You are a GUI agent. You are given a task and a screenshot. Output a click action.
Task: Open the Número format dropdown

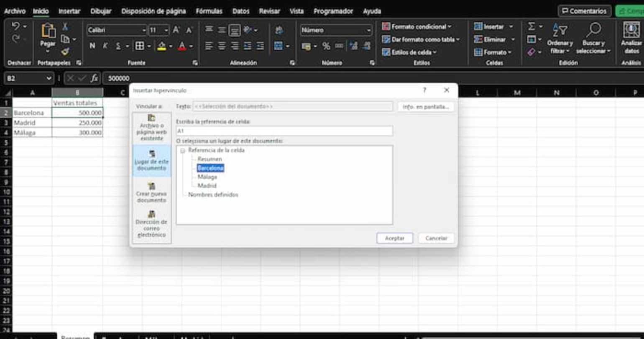coord(368,30)
